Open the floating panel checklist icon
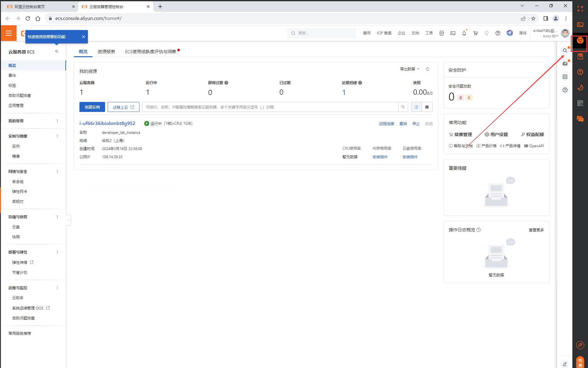The width and height of the screenshot is (588, 368). coord(565,77)
